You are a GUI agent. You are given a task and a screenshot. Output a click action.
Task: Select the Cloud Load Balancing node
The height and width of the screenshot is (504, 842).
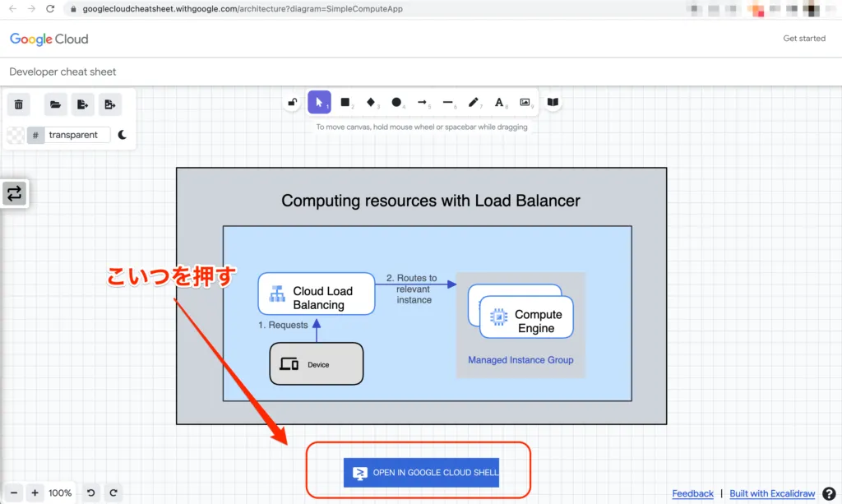pyautogui.click(x=317, y=294)
